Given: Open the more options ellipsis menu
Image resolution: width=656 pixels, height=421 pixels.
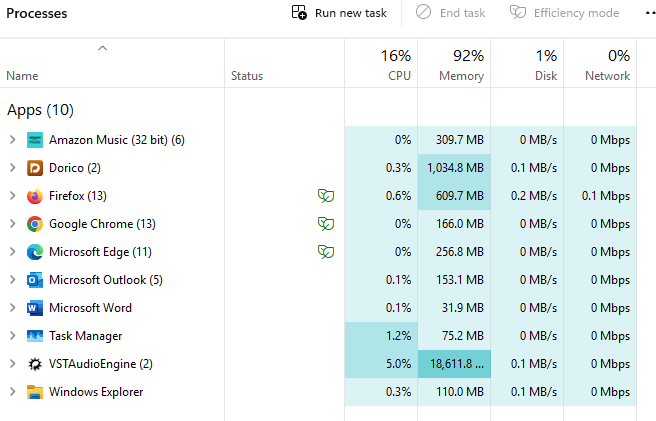Looking at the screenshot, I should click(x=651, y=13).
